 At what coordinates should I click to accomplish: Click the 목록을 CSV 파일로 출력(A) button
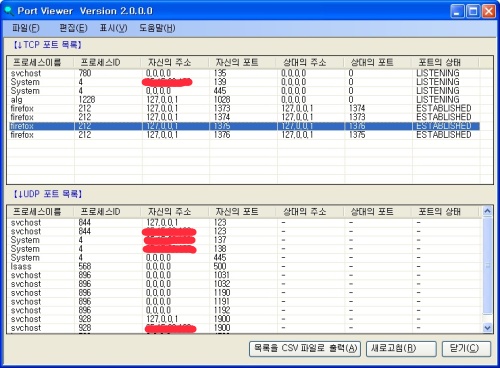pyautogui.click(x=305, y=349)
